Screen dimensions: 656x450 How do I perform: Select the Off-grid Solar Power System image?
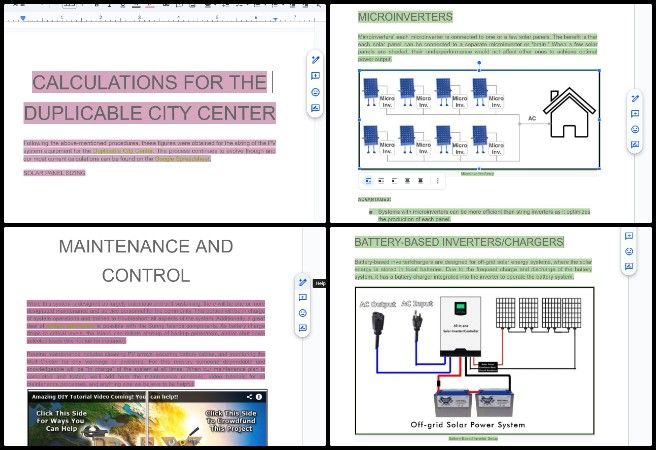(x=474, y=361)
